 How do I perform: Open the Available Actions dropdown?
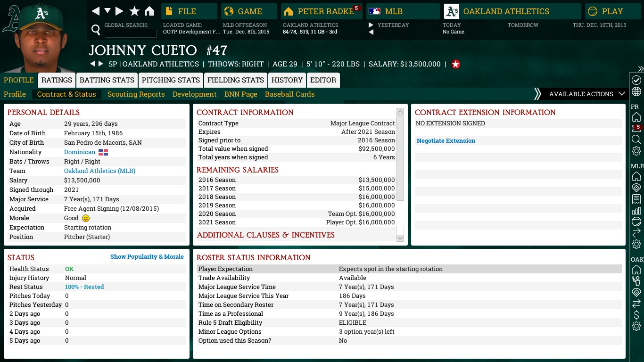(x=587, y=94)
